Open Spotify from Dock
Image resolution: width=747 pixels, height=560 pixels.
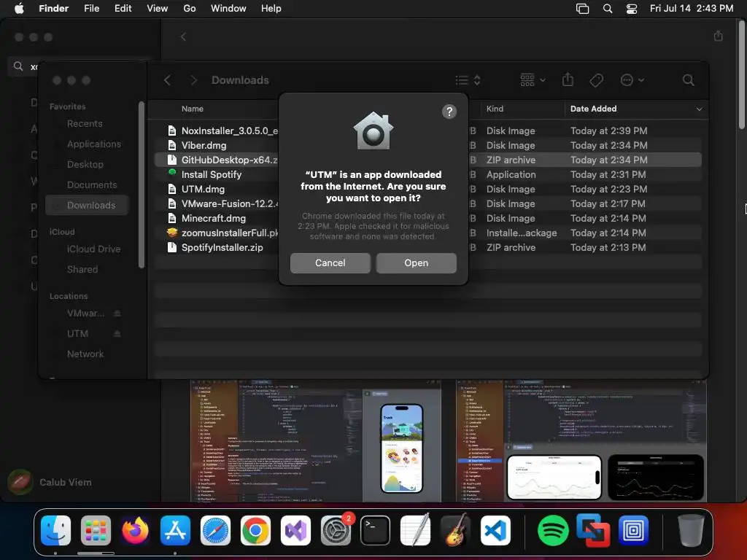pos(553,531)
